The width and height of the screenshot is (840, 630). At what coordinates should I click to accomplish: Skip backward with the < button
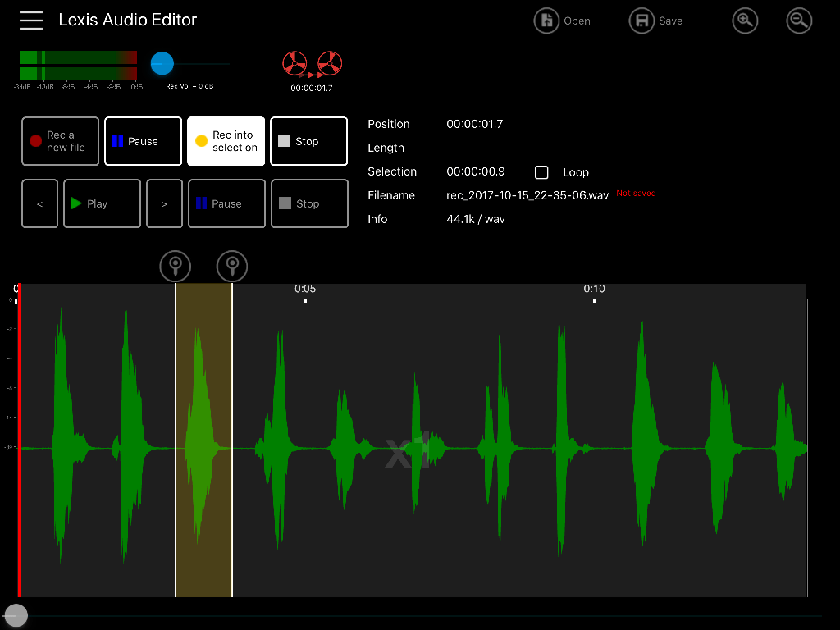pyautogui.click(x=39, y=203)
